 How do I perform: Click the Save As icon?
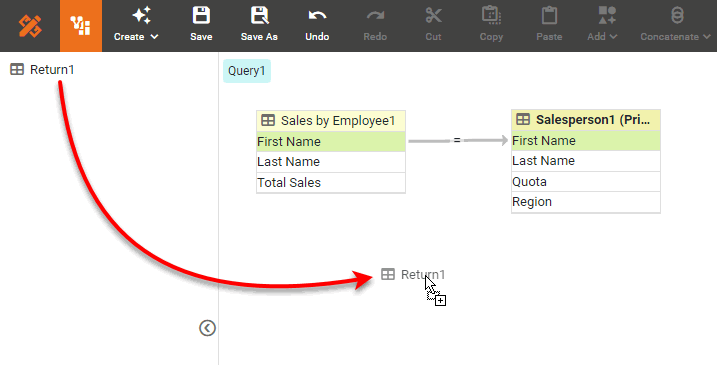259,16
